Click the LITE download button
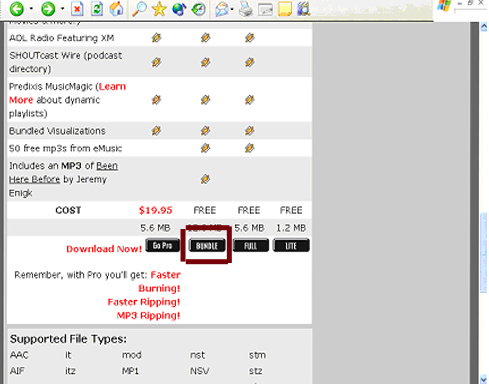Image resolution: width=489 pixels, height=385 pixels. pyautogui.click(x=291, y=246)
